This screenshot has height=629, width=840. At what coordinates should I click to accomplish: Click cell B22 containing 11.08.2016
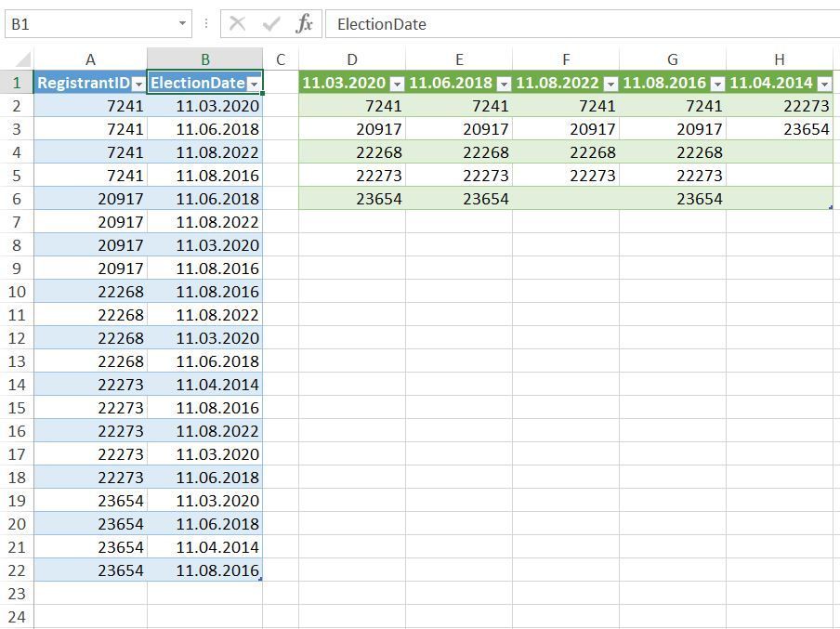click(205, 570)
